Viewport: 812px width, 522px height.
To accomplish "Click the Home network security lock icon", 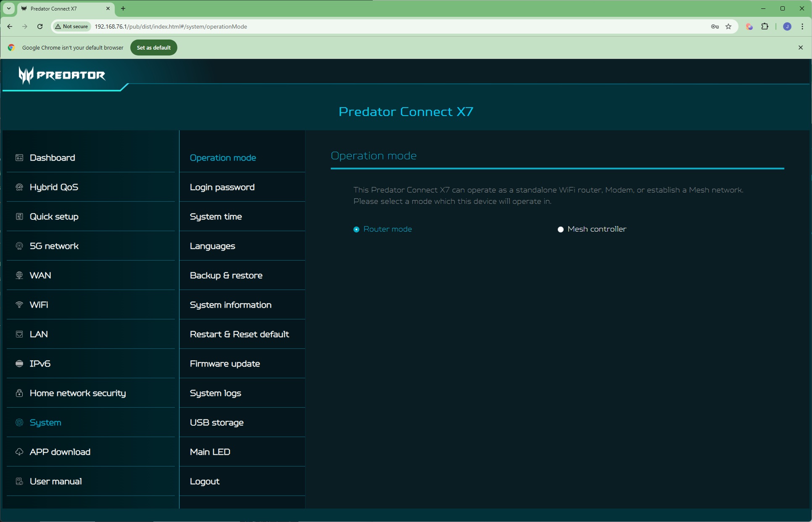I will (19, 393).
